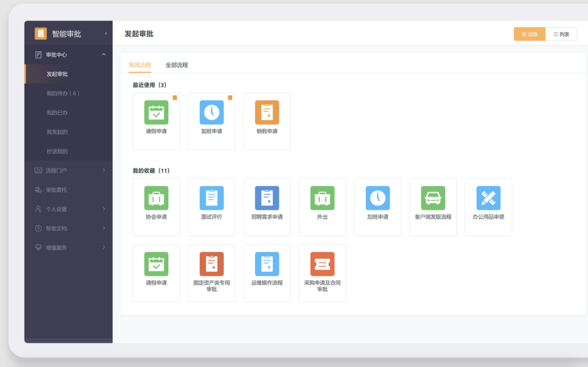Switch view to 列表 mode
Image resolution: width=588 pixels, height=367 pixels.
561,34
